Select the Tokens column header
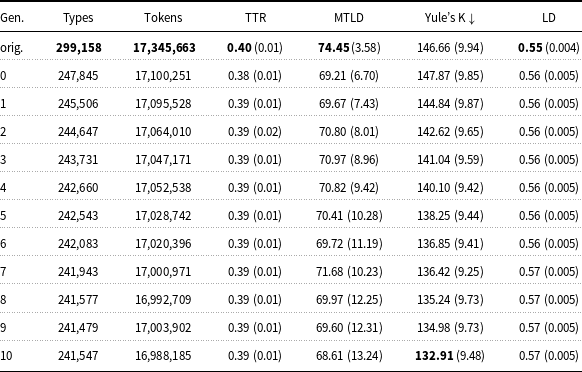The width and height of the screenshot is (582, 372). 163,17
